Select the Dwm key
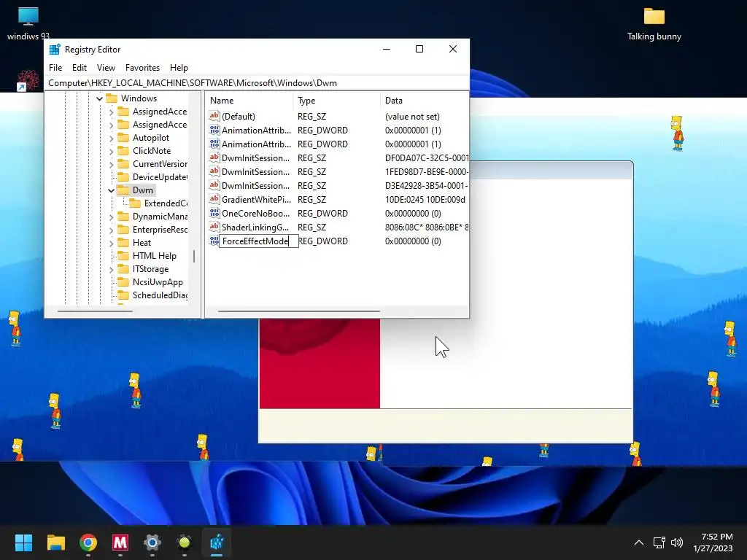The width and height of the screenshot is (747, 560). click(x=136, y=190)
